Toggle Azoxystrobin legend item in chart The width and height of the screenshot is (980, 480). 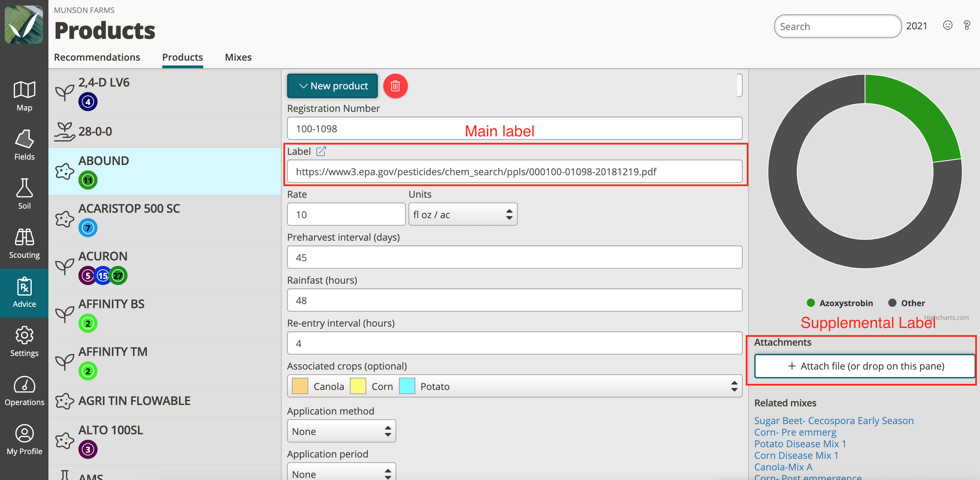pyautogui.click(x=840, y=303)
